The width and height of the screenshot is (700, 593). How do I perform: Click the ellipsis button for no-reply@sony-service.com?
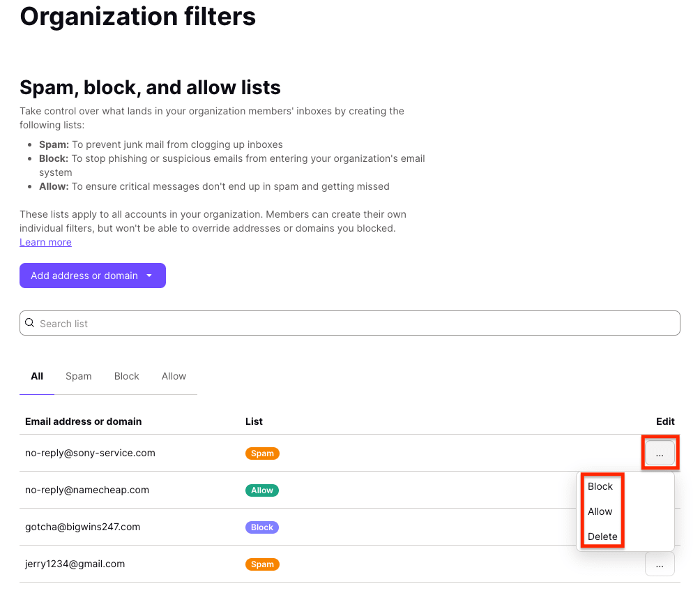[x=660, y=453]
